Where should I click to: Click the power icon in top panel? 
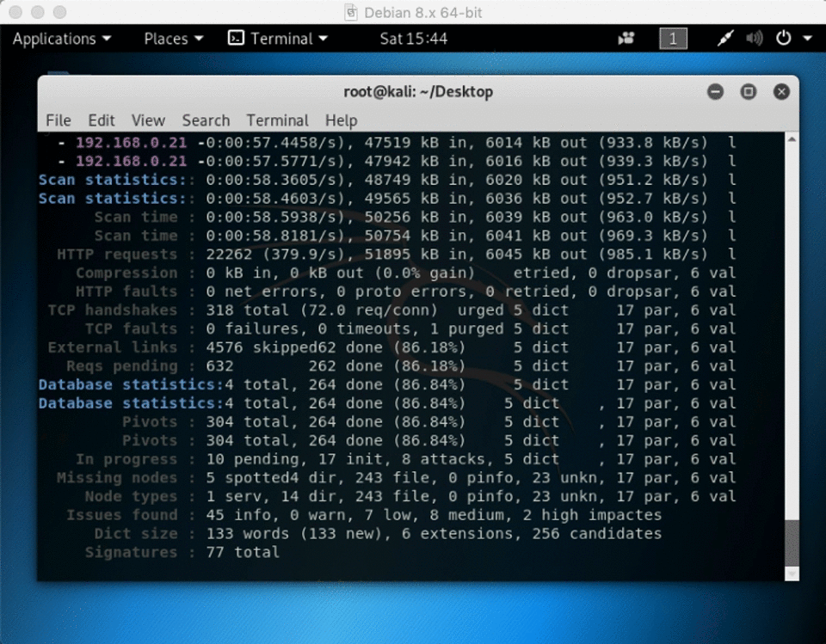point(783,39)
